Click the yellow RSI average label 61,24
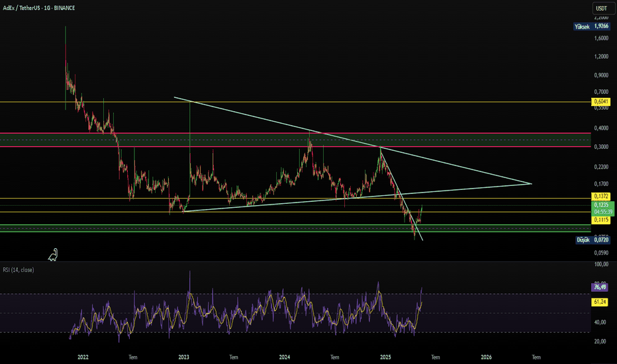 600,302
